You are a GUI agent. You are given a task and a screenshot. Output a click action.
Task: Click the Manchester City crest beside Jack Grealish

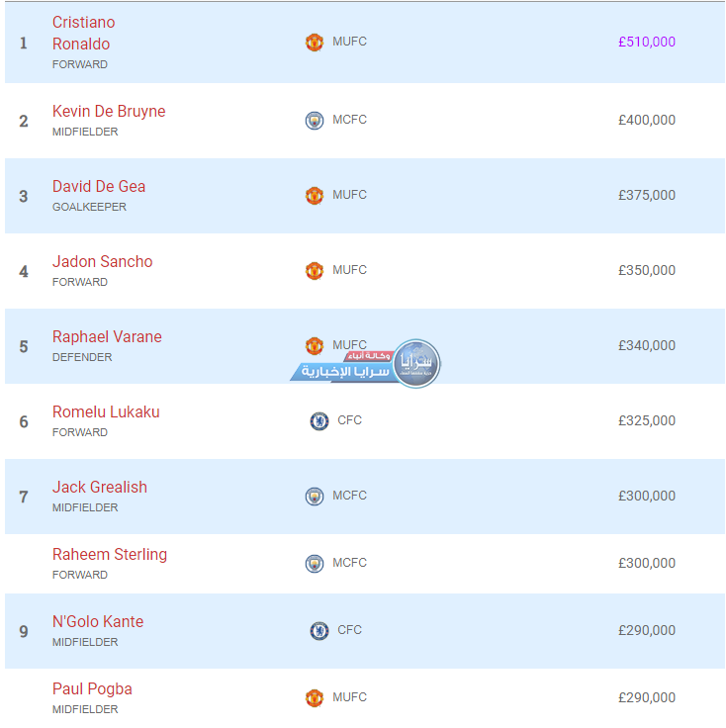314,497
